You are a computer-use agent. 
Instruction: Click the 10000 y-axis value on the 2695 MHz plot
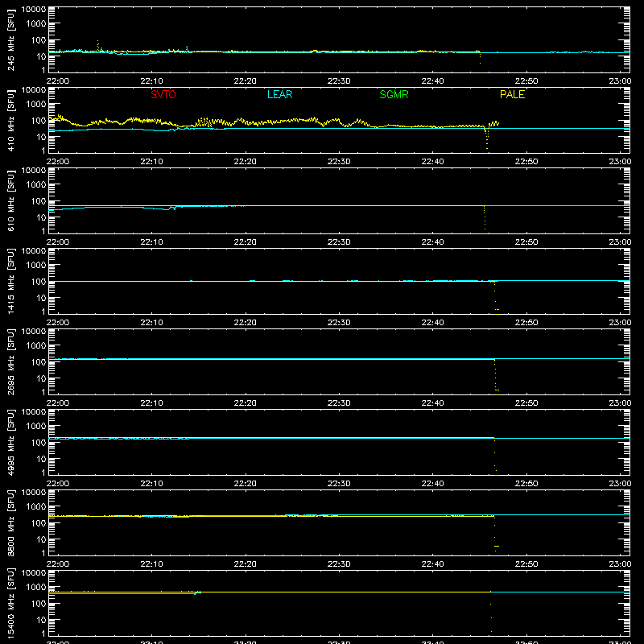pos(34,332)
